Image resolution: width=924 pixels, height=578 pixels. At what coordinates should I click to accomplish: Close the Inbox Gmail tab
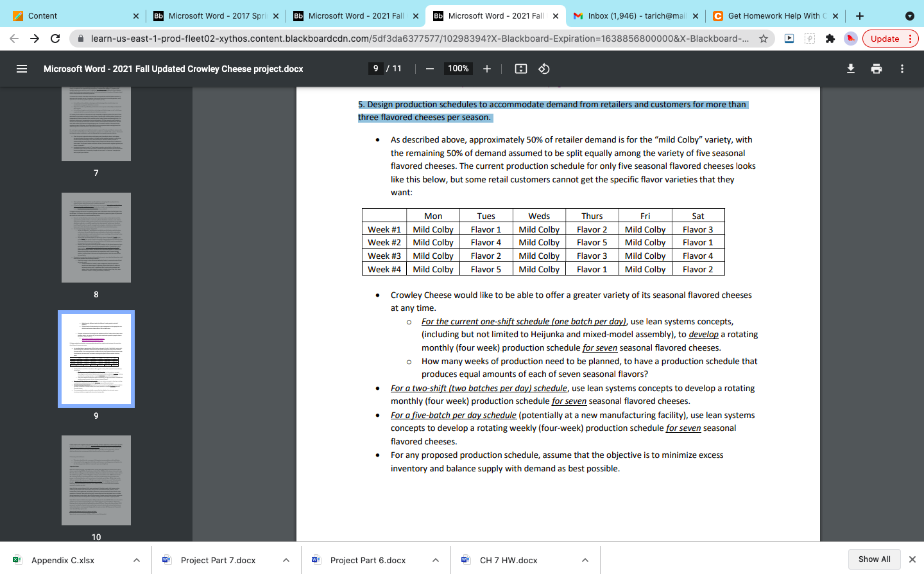coord(696,16)
